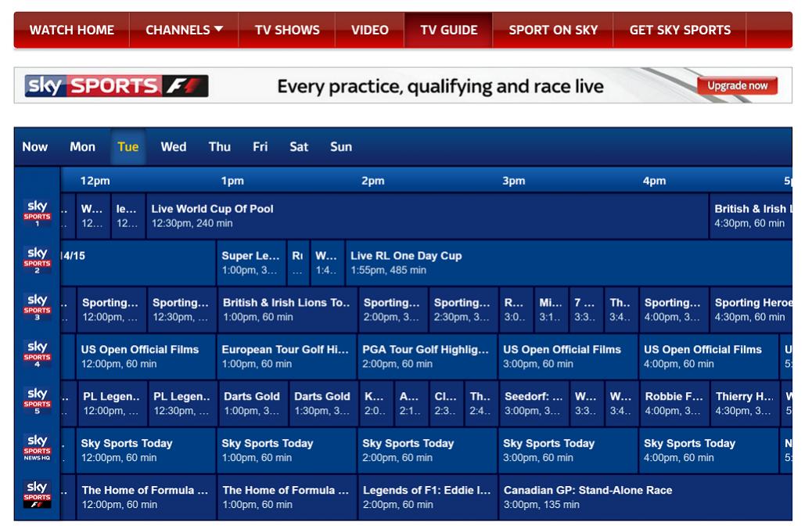Open Robbie F... 4:00pm listing
The image size is (812, 529).
point(674,404)
